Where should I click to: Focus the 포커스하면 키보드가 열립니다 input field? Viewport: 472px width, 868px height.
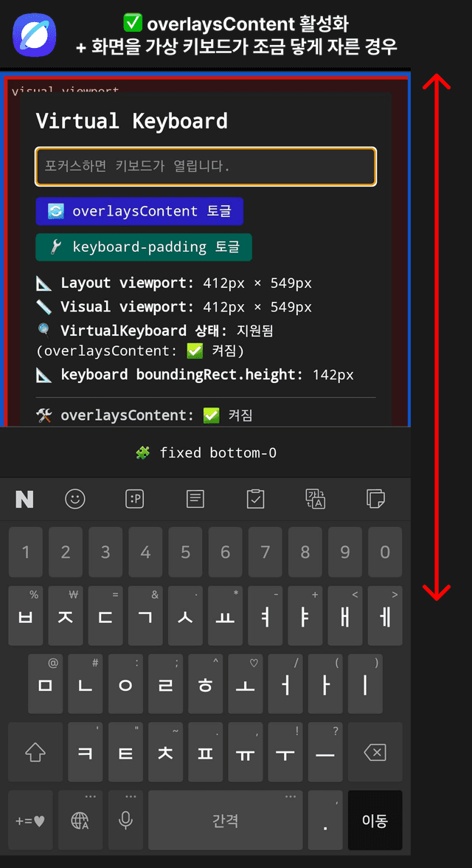(x=206, y=166)
